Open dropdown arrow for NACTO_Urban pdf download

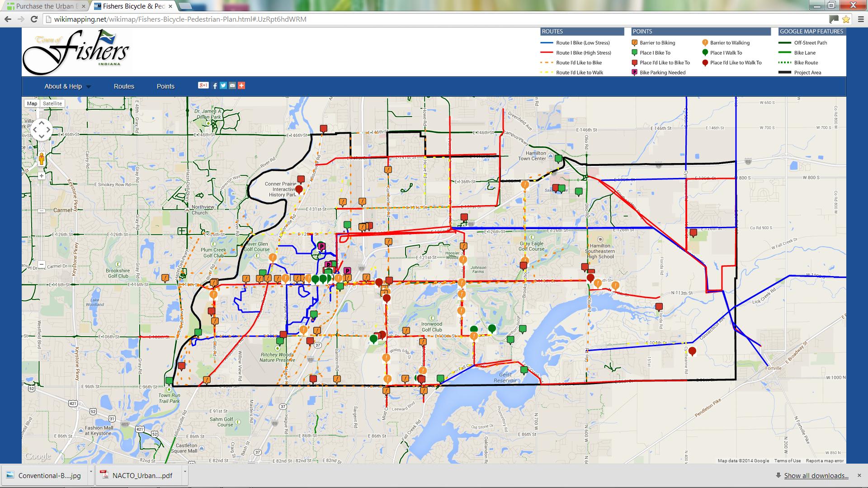click(x=185, y=471)
